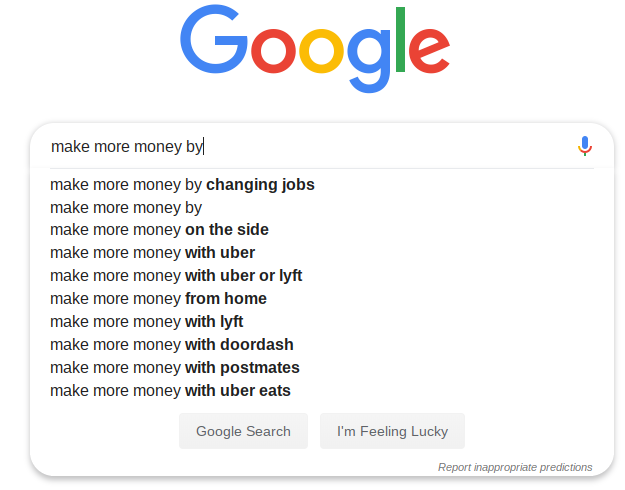Click the red letter e in the logo

coord(430,51)
